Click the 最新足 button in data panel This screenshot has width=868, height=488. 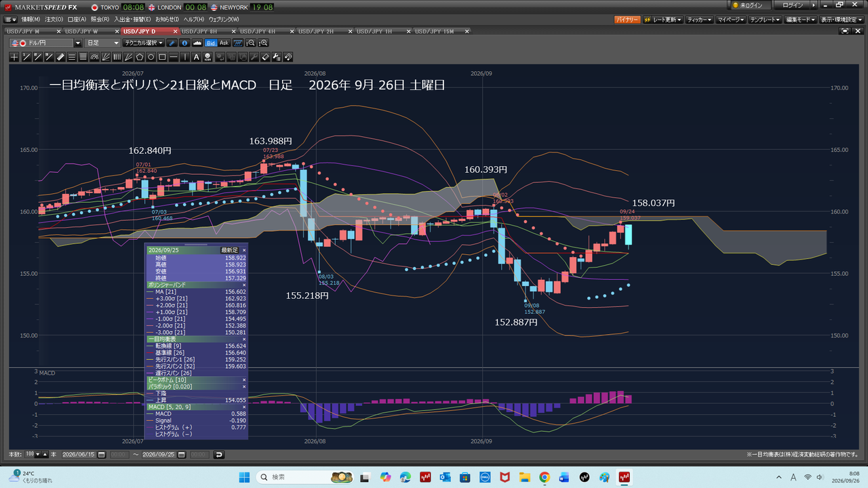229,250
